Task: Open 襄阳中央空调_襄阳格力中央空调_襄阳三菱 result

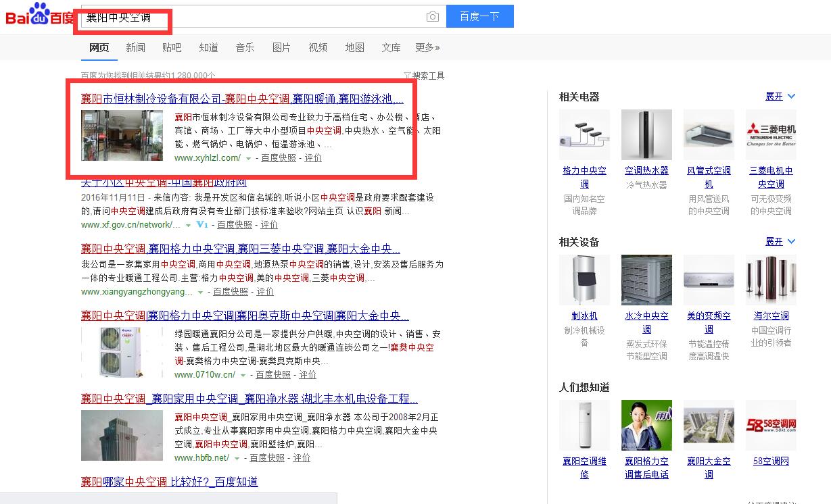Action: (x=241, y=249)
